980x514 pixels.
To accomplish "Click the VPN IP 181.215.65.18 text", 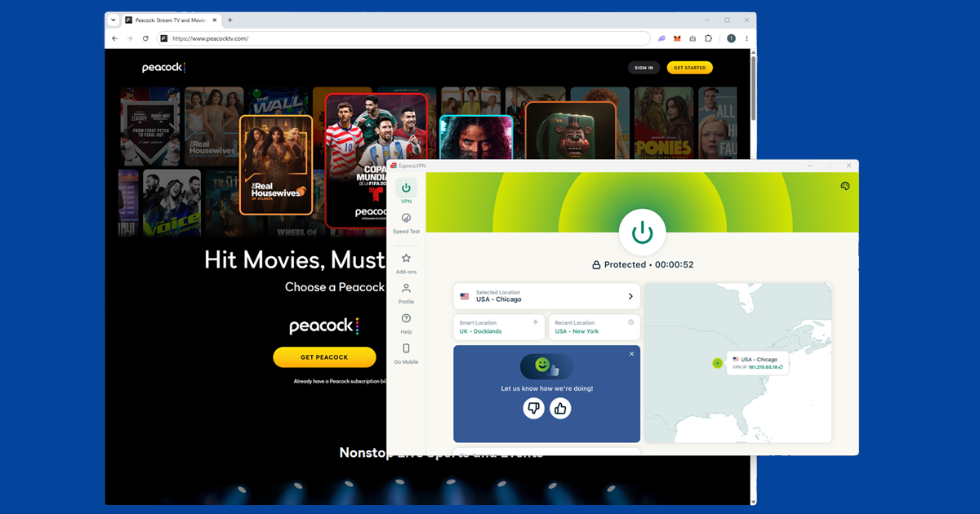I will click(x=761, y=367).
